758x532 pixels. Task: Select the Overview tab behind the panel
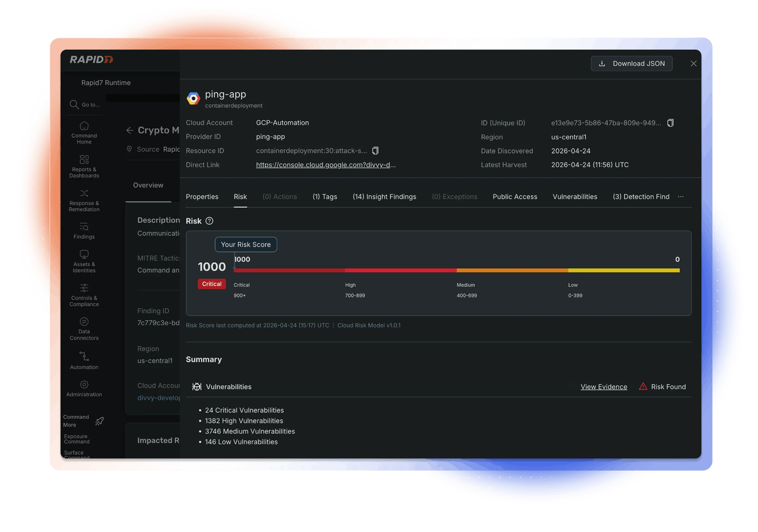coord(148,185)
